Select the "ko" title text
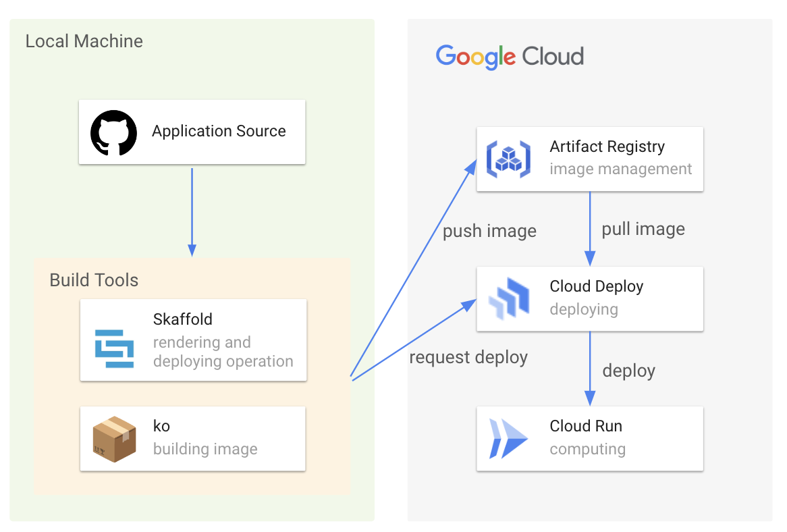Screen dimensions: 787x532 click(161, 425)
